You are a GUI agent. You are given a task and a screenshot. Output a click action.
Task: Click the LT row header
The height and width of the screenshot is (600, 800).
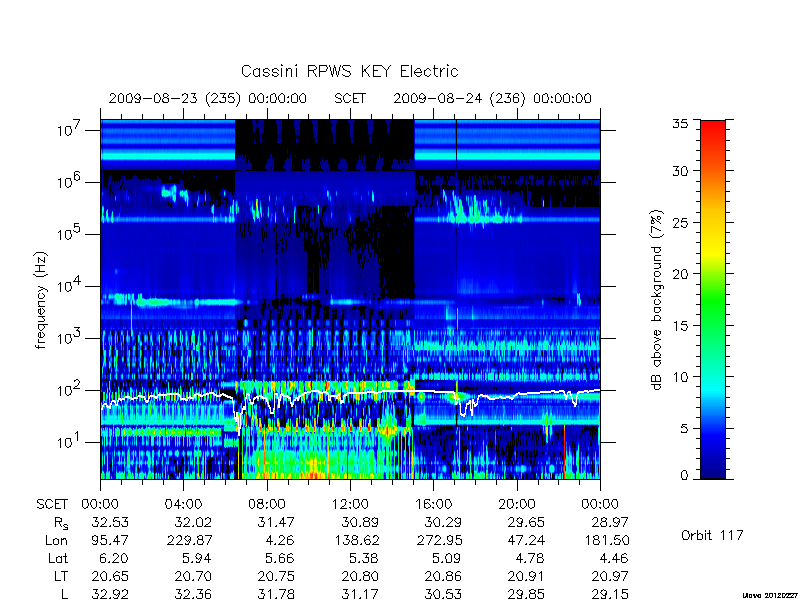tap(61, 577)
